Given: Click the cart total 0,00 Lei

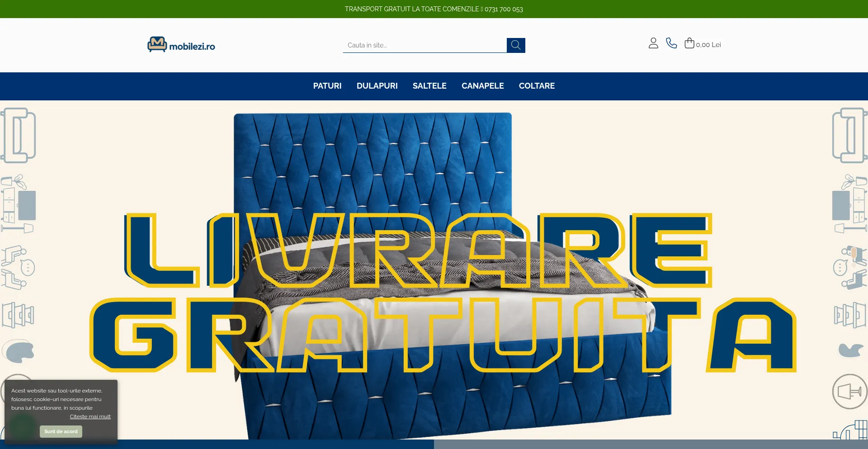Looking at the screenshot, I should pyautogui.click(x=708, y=45).
